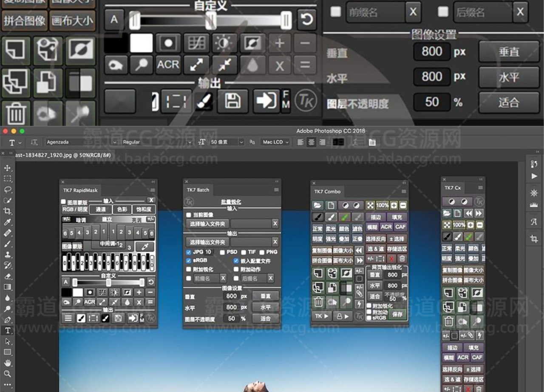Enable the PSD format checkbox
Viewport: 544px width, 392px height.
(222, 252)
